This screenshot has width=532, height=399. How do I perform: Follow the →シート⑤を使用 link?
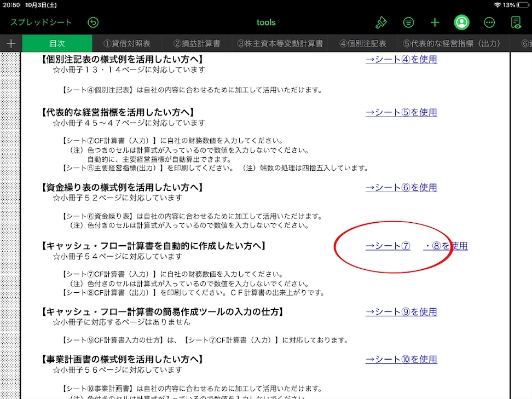coord(401,112)
